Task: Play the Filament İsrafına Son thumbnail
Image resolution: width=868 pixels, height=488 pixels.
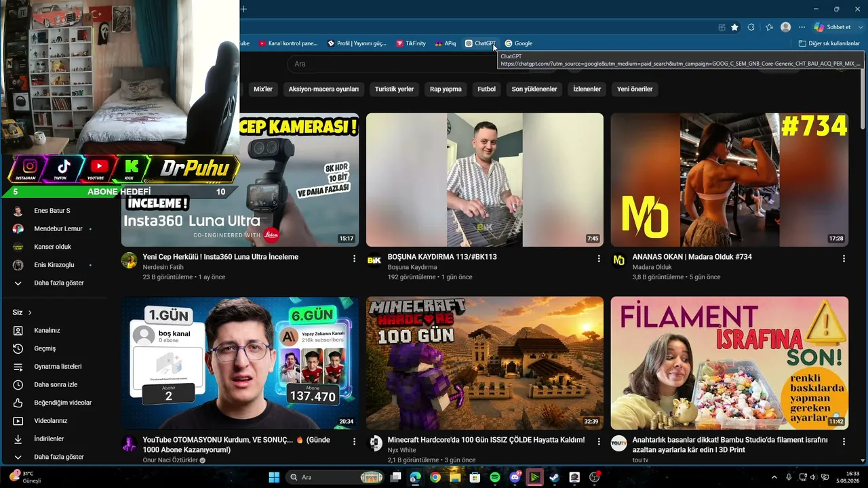Action: tap(730, 363)
